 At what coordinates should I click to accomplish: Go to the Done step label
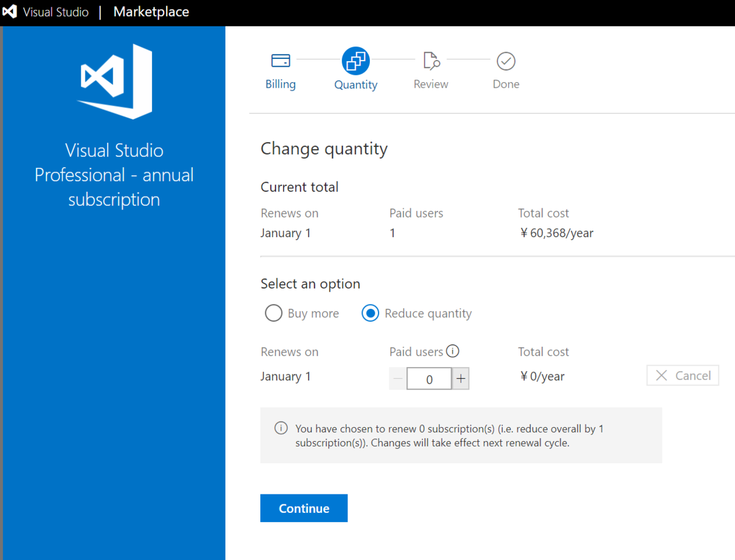[506, 85]
